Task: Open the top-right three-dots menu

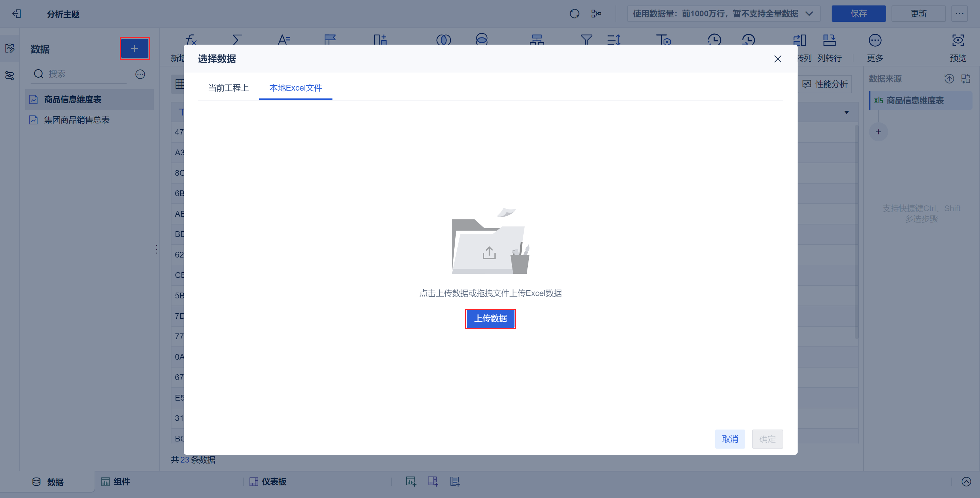Action: tap(959, 14)
